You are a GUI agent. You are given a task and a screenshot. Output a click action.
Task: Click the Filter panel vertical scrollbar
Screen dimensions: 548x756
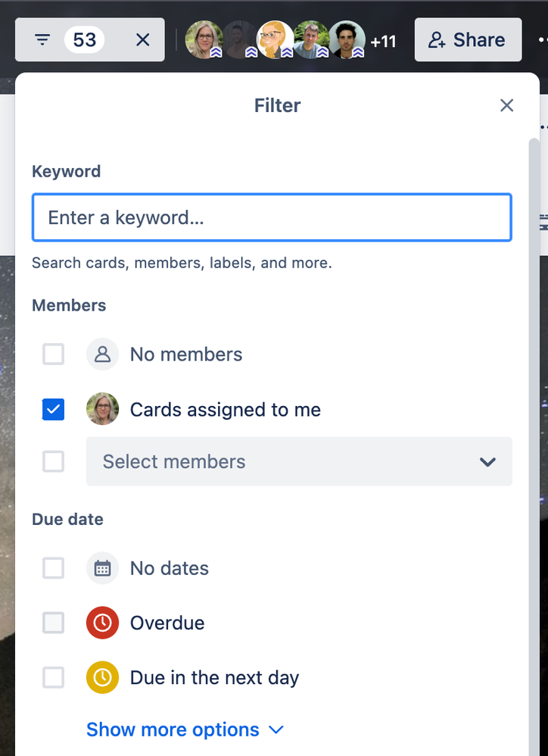(x=534, y=379)
